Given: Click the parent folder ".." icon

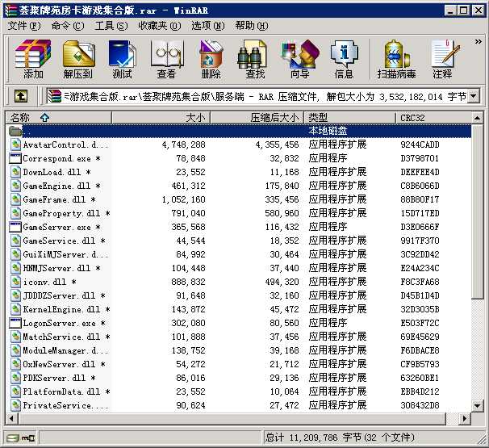Looking at the screenshot, I should pyautogui.click(x=15, y=131).
